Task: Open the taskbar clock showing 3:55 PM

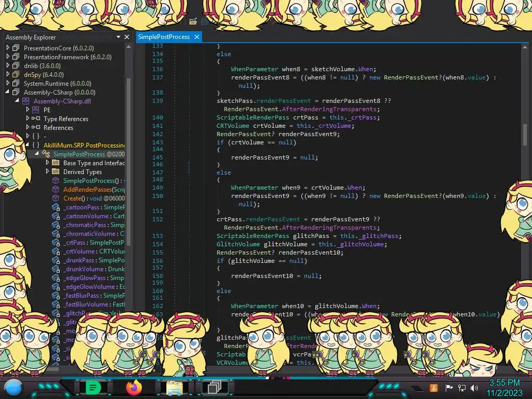Action: tap(504, 388)
